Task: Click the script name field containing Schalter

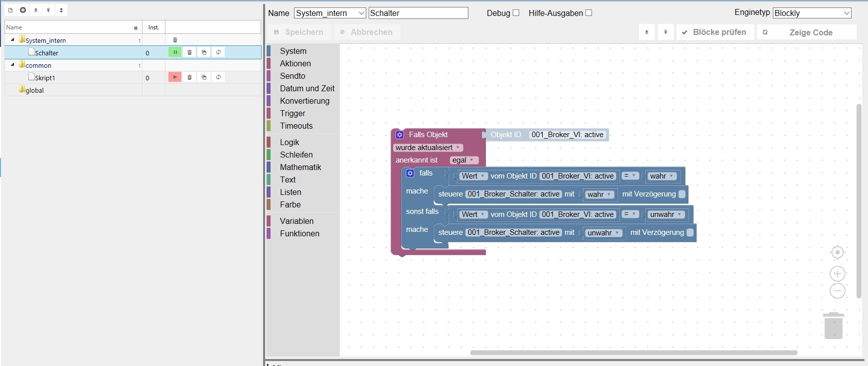Action: (x=418, y=13)
